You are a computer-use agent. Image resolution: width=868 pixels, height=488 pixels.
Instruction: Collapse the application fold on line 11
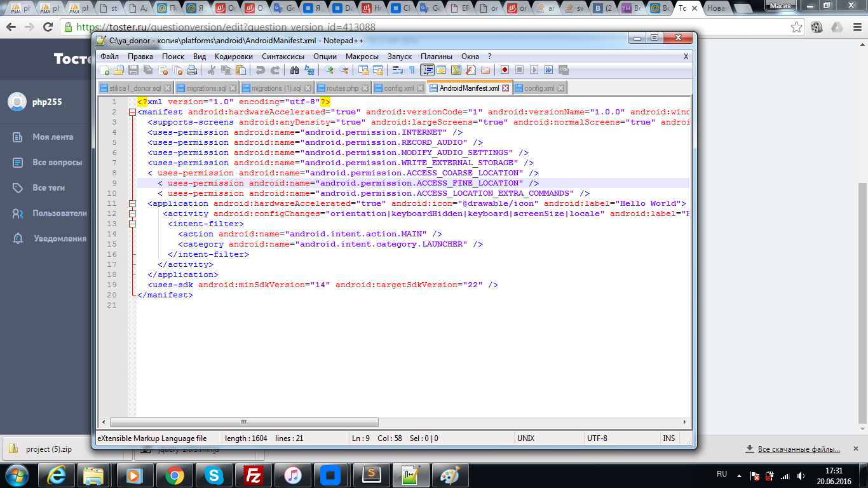click(132, 203)
